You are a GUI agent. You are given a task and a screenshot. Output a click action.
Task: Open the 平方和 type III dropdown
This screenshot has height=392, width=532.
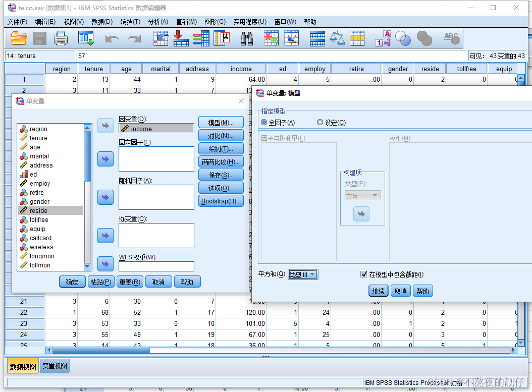point(303,274)
